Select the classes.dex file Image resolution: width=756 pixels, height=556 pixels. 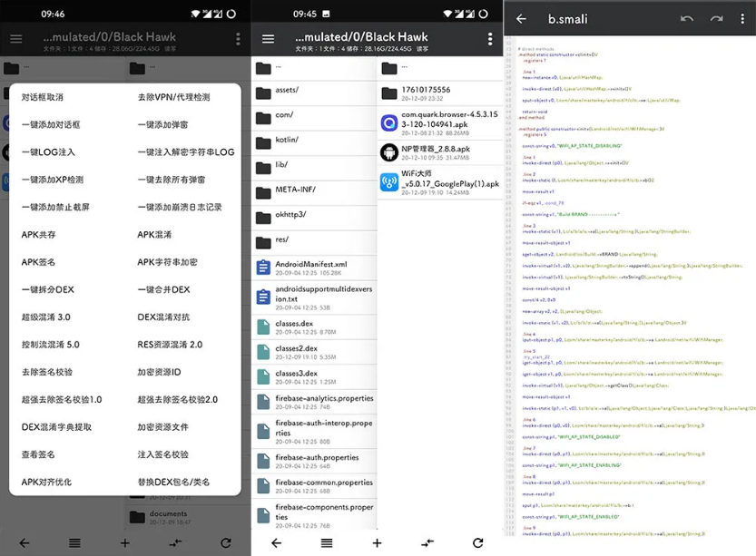(295, 323)
